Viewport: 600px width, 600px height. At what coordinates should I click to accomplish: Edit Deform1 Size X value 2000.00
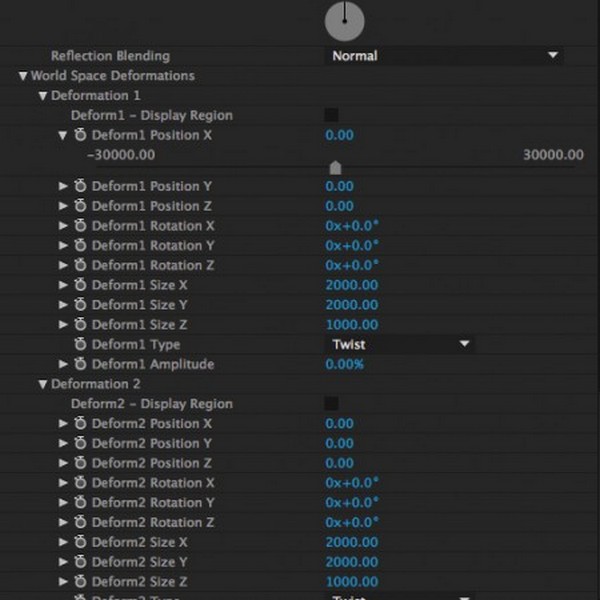[x=352, y=285]
